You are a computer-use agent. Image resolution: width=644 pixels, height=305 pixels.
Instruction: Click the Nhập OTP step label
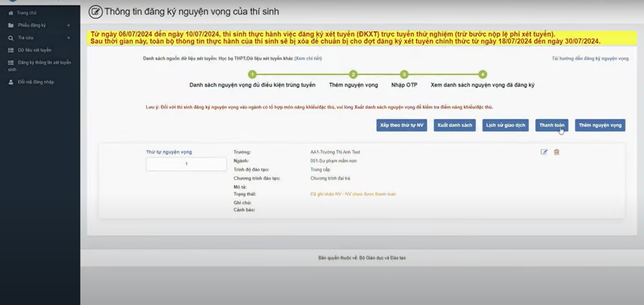[404, 85]
